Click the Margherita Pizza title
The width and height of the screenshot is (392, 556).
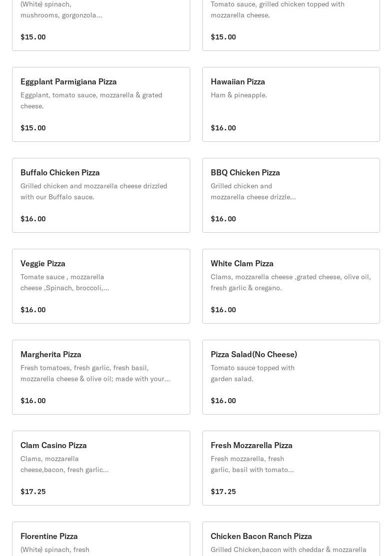click(51, 354)
